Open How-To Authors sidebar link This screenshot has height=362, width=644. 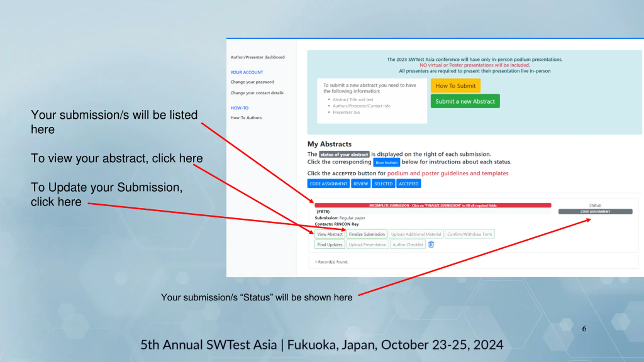[x=246, y=117]
